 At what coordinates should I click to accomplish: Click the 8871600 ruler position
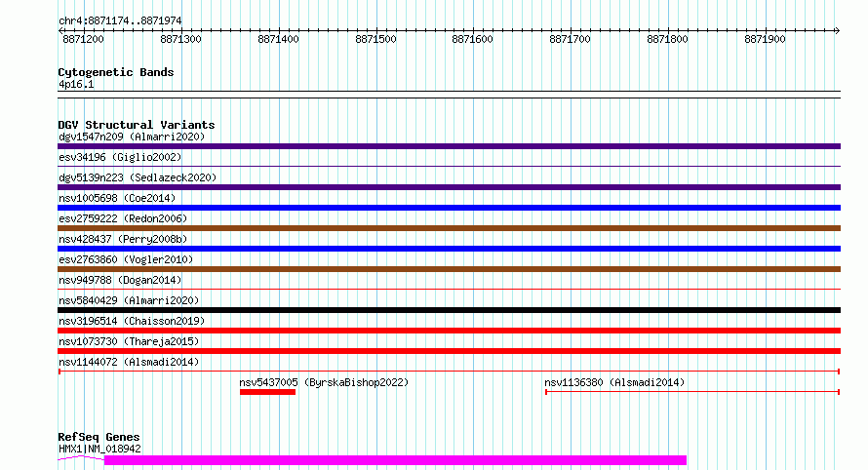pos(472,39)
